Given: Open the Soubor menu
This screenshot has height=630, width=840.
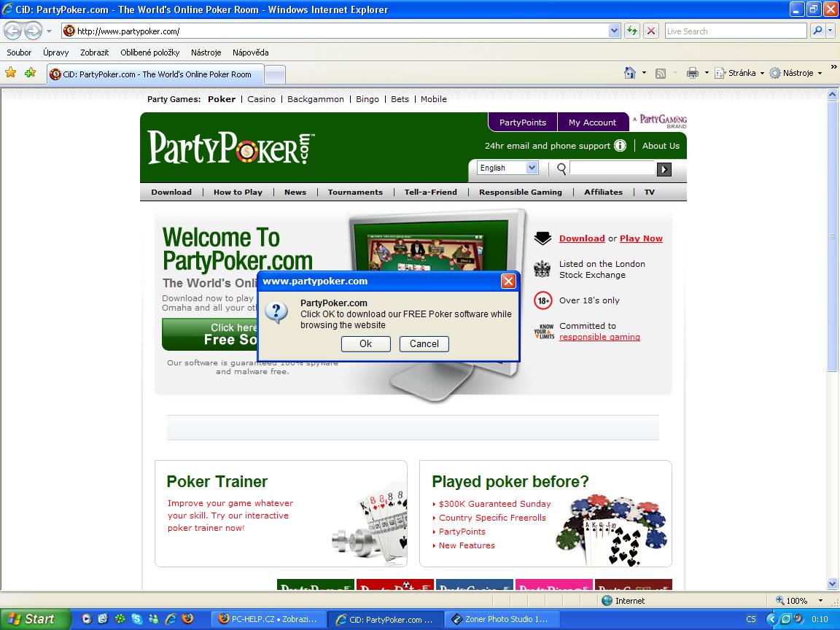Looking at the screenshot, I should coord(19,52).
